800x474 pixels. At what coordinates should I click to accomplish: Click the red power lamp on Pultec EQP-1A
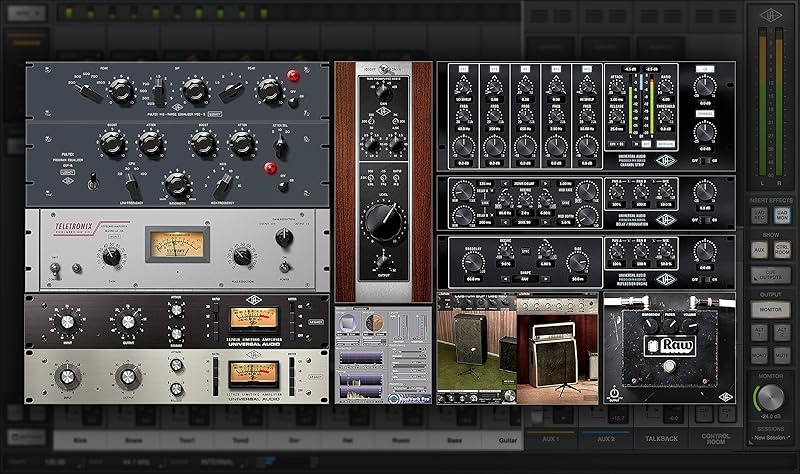270,168
